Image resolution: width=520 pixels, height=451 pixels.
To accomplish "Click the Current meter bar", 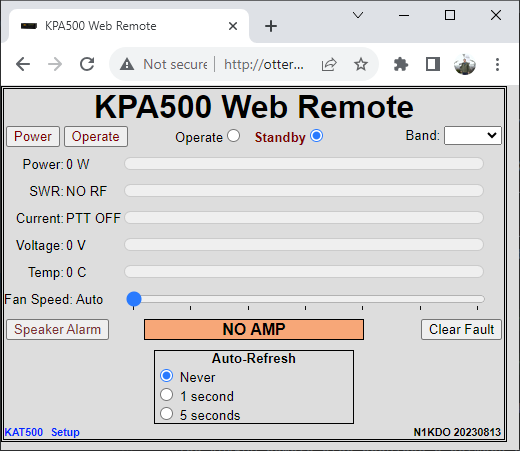I will [304, 218].
